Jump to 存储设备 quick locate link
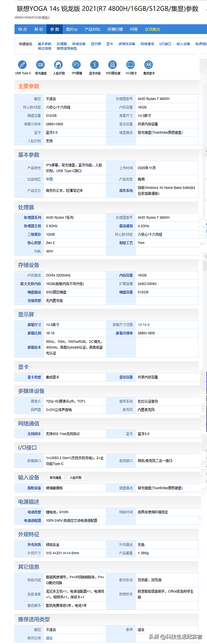207x644 pixels. [79, 44]
